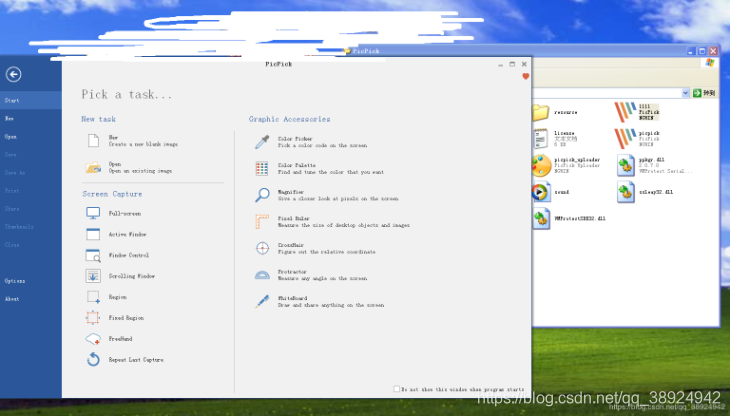The width and height of the screenshot is (731, 417).
Task: Click the Active Window capture icon
Action: click(x=93, y=234)
